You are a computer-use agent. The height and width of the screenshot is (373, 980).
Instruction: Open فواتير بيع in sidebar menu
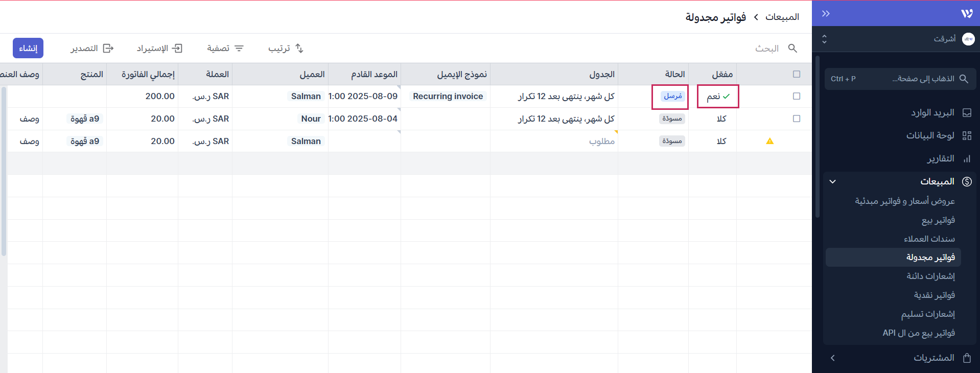938,220
